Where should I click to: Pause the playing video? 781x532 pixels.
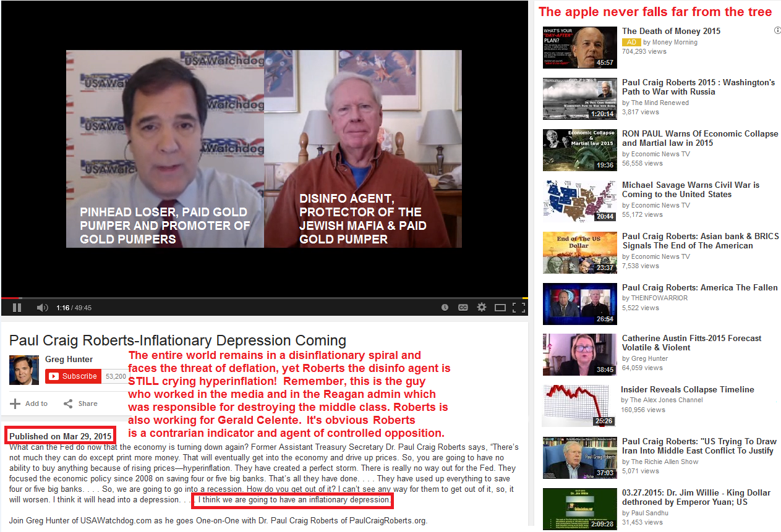(x=17, y=307)
